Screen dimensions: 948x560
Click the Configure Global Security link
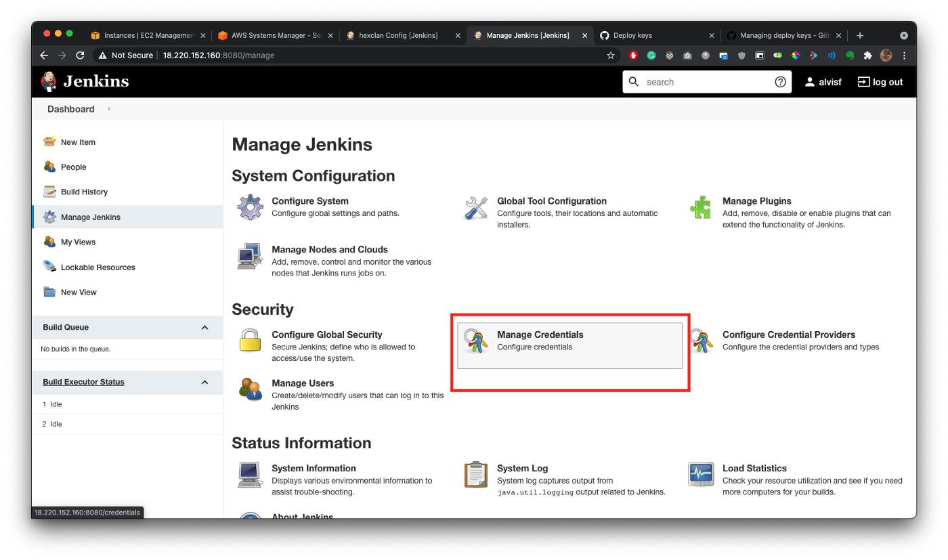point(327,335)
